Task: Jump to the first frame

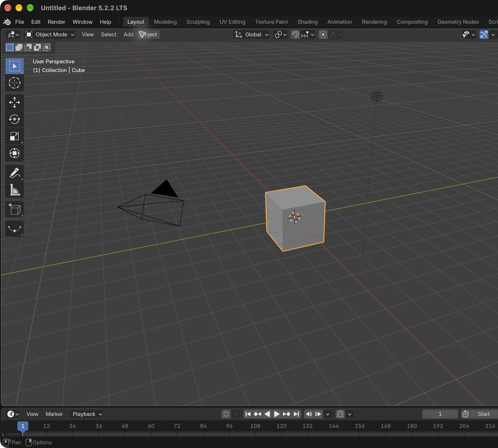Action: (x=248, y=414)
